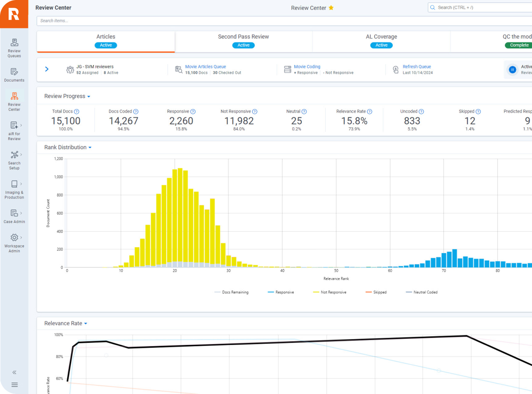The height and width of the screenshot is (394, 532).
Task: Click the help icon next to Relevance Rate
Action: (x=369, y=112)
